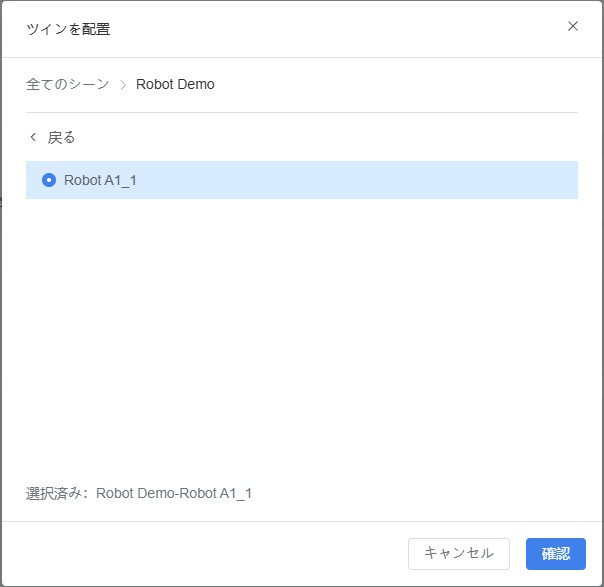Click the dialog footer left of キャンセル
This screenshot has height=587, width=604.
200,553
